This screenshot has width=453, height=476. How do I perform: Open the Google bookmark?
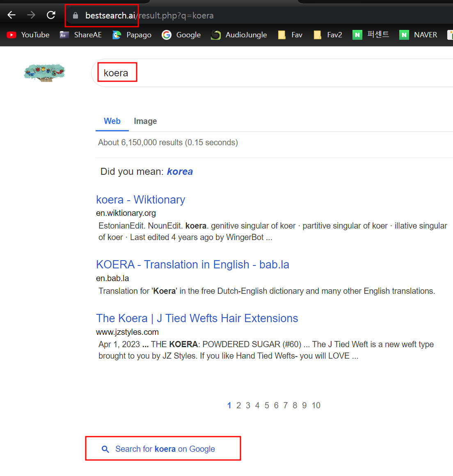[x=181, y=35]
